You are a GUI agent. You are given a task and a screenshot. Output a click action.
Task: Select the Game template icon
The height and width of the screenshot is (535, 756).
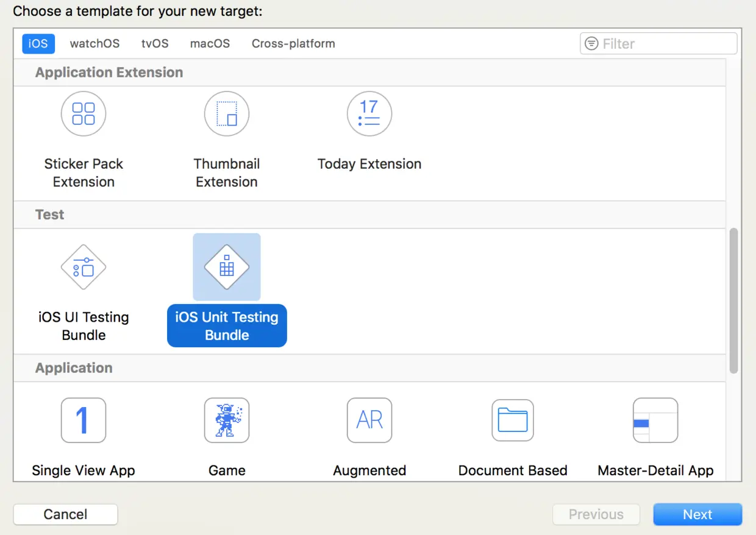click(227, 420)
